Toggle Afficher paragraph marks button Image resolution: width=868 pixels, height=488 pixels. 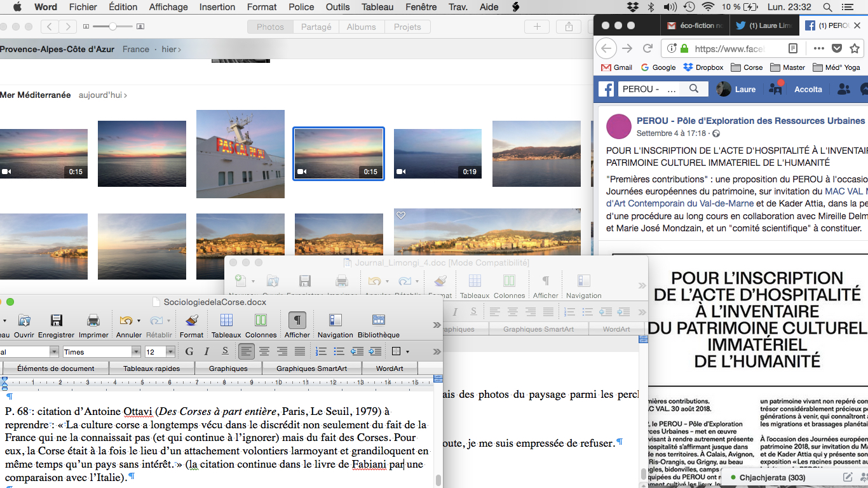coord(297,320)
